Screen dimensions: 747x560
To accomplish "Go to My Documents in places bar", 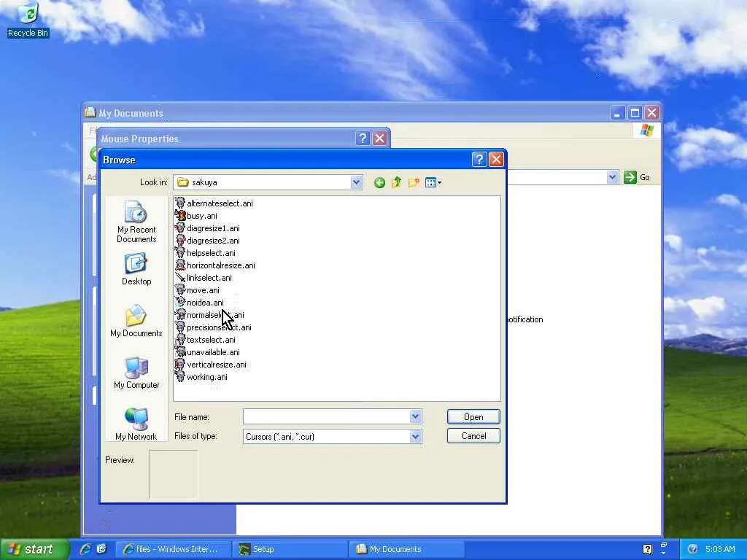I will point(136,321).
